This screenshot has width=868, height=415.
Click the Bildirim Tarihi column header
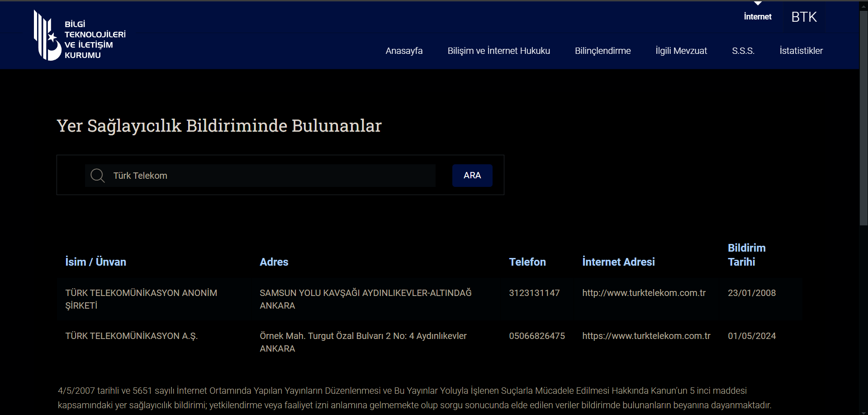click(746, 255)
